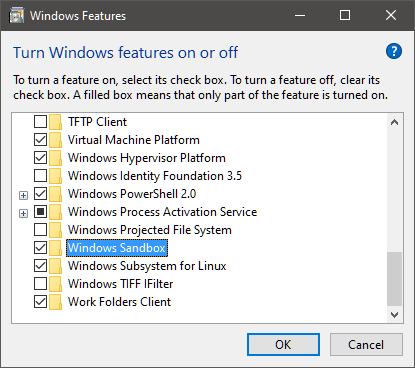Open the blue help question mark icon
The image size is (415, 368).
pos(394,51)
